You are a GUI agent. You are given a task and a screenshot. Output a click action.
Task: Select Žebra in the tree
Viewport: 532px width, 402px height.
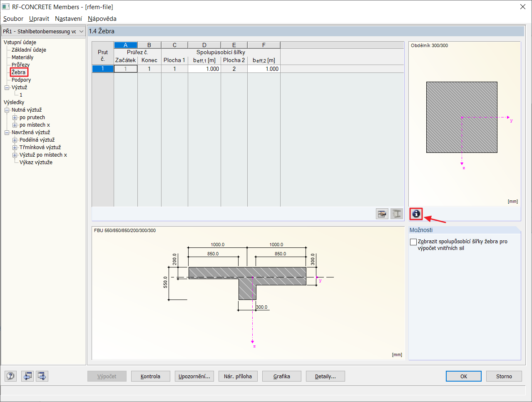[x=19, y=72]
